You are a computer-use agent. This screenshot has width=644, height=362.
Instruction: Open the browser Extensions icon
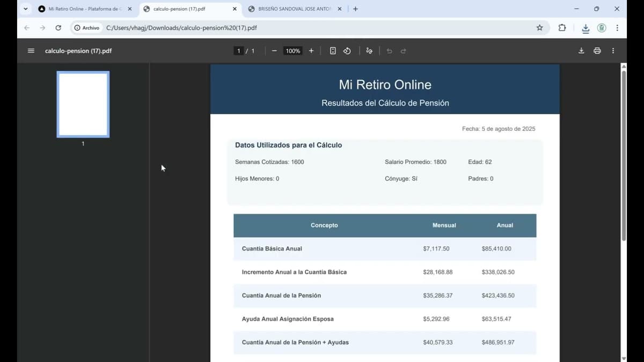[562, 28]
